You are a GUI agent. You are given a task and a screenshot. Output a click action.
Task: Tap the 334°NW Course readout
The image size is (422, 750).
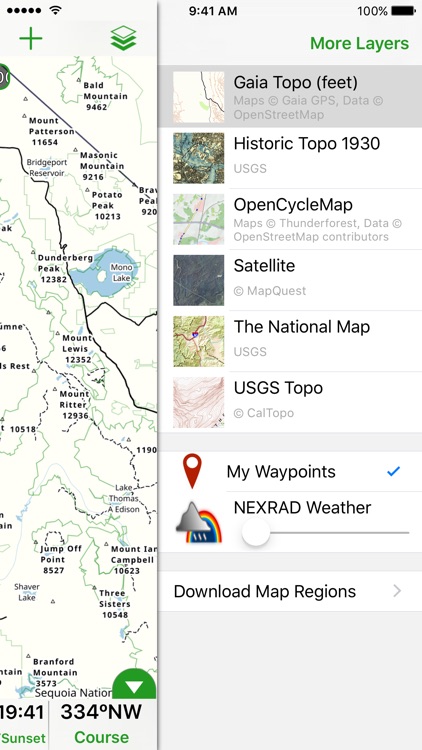point(101,724)
